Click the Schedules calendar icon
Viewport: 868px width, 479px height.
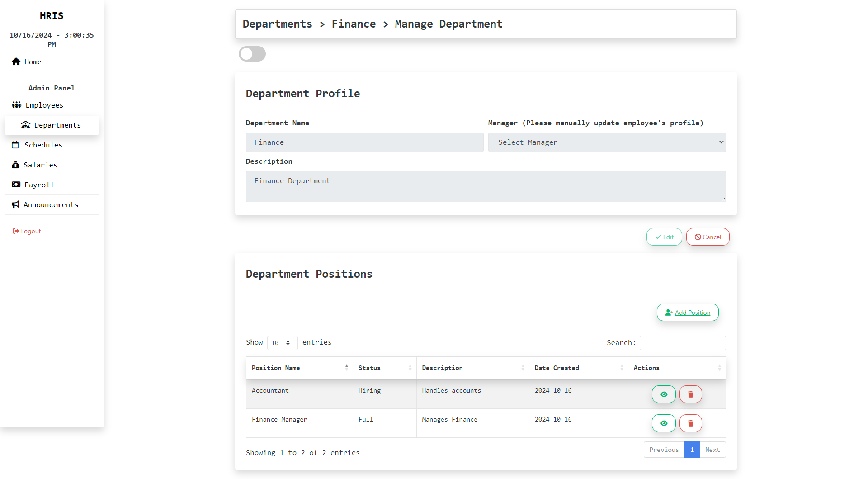pos(15,145)
